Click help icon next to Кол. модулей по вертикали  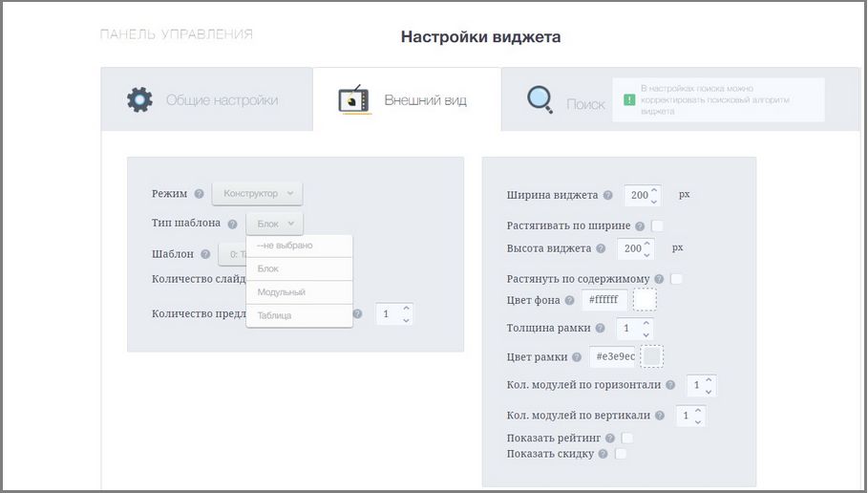660,416
